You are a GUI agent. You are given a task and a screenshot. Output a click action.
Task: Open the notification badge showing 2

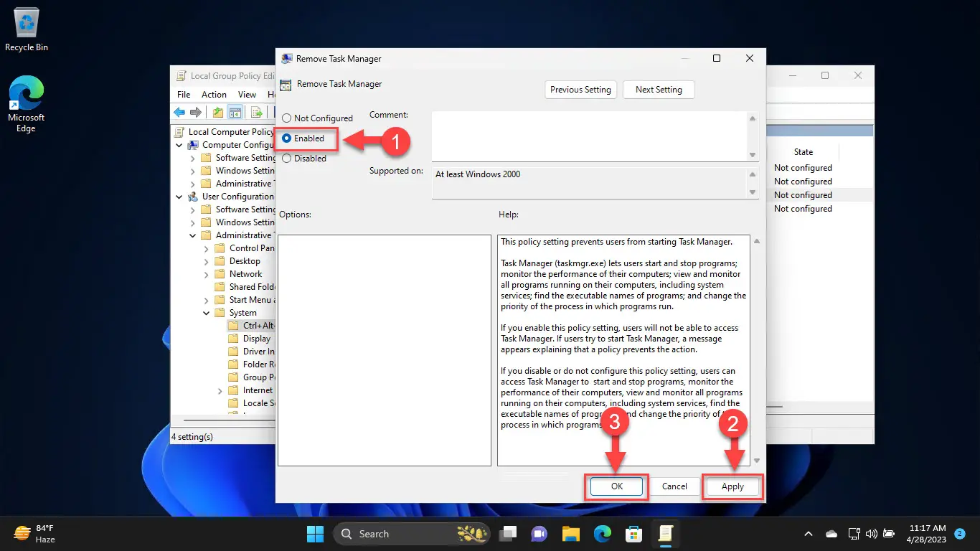(959, 534)
